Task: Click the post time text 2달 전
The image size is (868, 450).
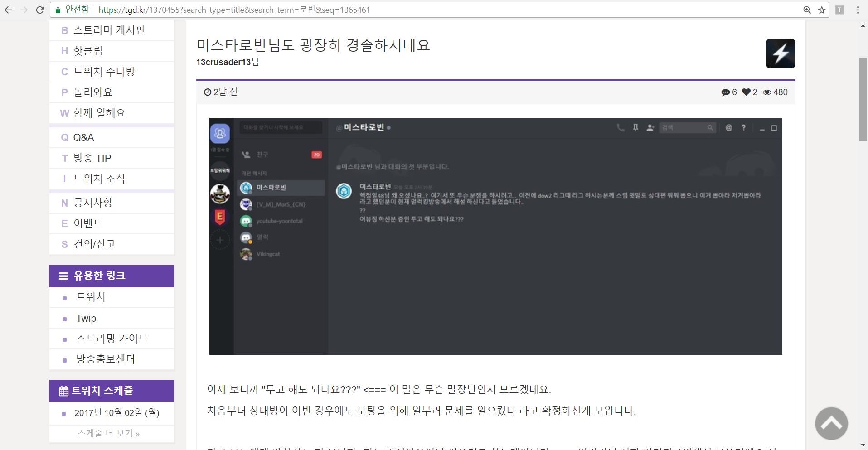Action: click(225, 92)
